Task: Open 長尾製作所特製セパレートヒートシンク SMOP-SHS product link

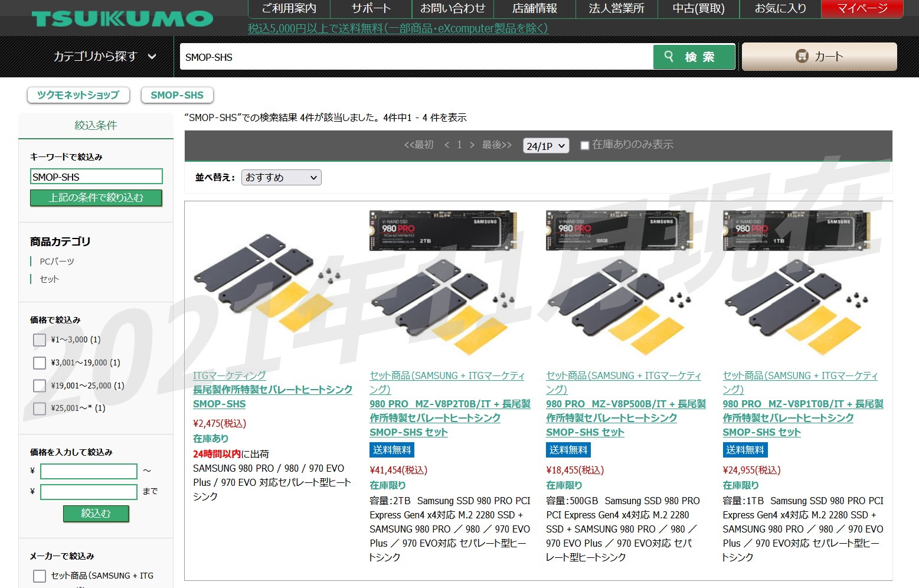Action: point(273,397)
